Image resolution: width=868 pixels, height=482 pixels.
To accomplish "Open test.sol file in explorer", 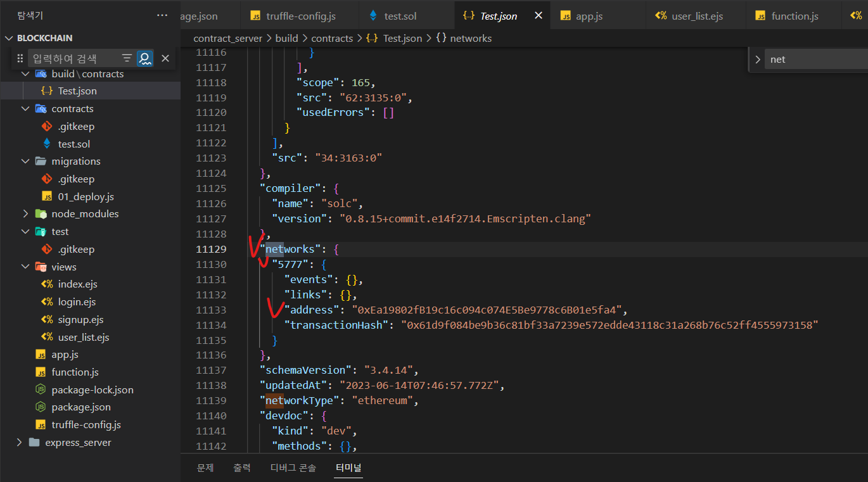I will pos(74,144).
